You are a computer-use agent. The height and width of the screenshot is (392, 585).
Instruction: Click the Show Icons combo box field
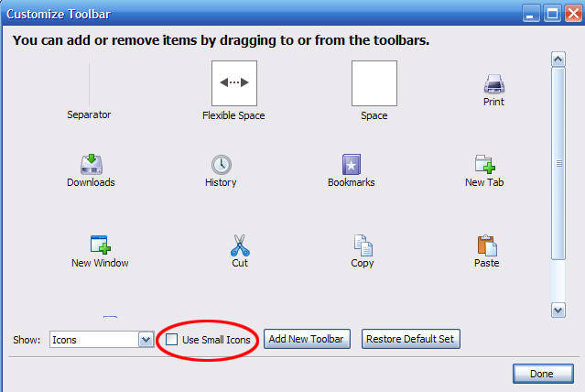[102, 340]
